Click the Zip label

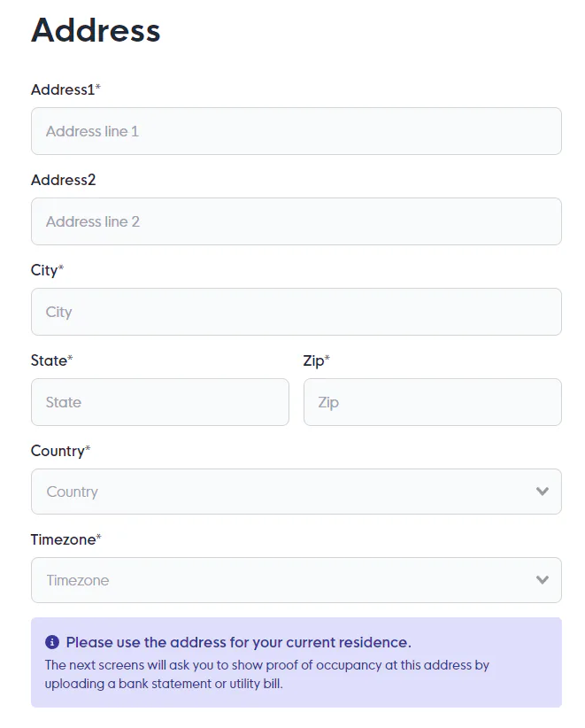click(314, 360)
